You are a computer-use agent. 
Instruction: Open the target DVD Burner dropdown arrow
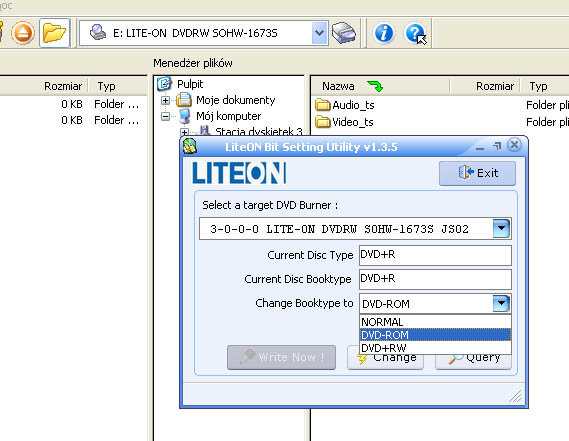[502, 229]
